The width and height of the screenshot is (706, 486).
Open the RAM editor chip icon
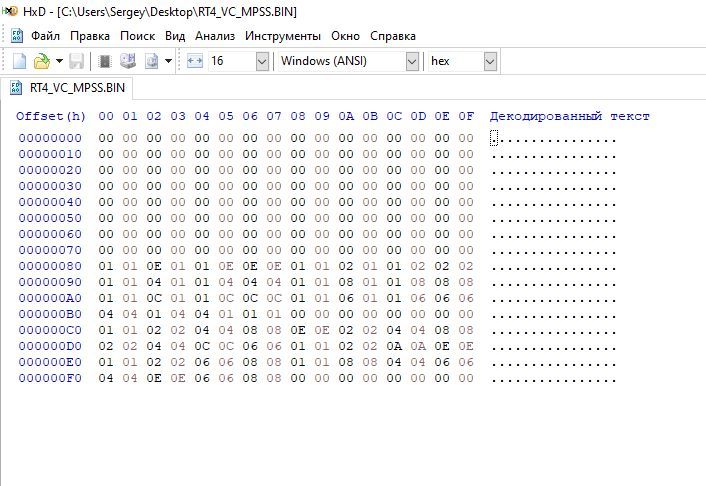tap(104, 61)
